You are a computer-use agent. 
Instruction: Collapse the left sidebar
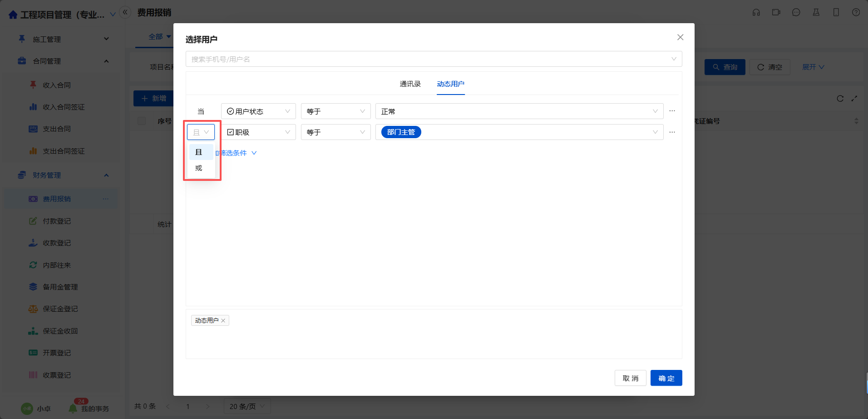[x=125, y=13]
